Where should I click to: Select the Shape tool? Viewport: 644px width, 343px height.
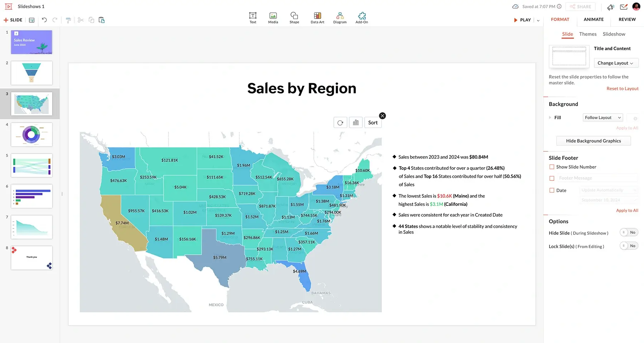pyautogui.click(x=294, y=18)
